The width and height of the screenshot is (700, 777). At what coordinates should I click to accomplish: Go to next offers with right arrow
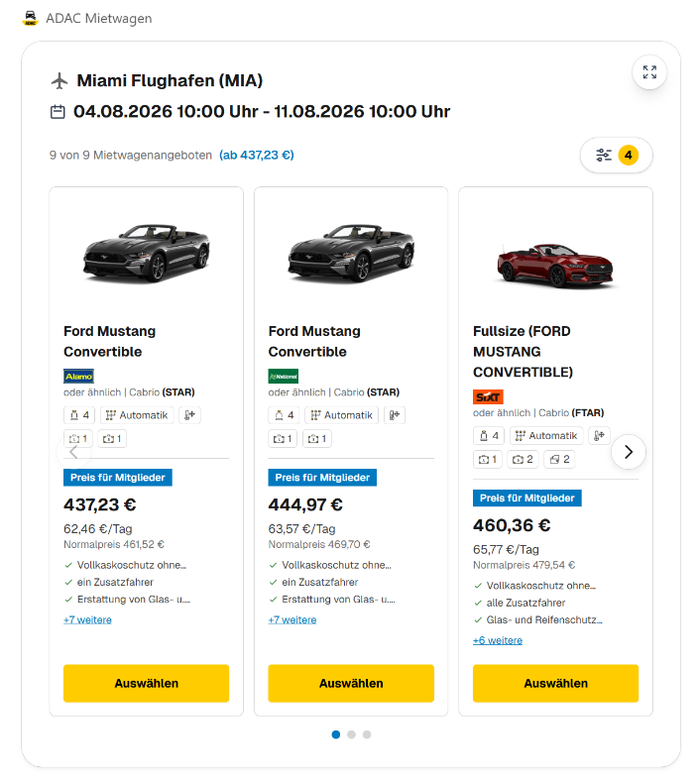[629, 452]
